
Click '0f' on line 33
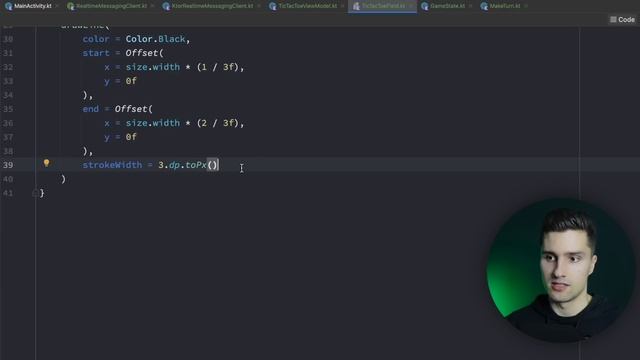131,81
